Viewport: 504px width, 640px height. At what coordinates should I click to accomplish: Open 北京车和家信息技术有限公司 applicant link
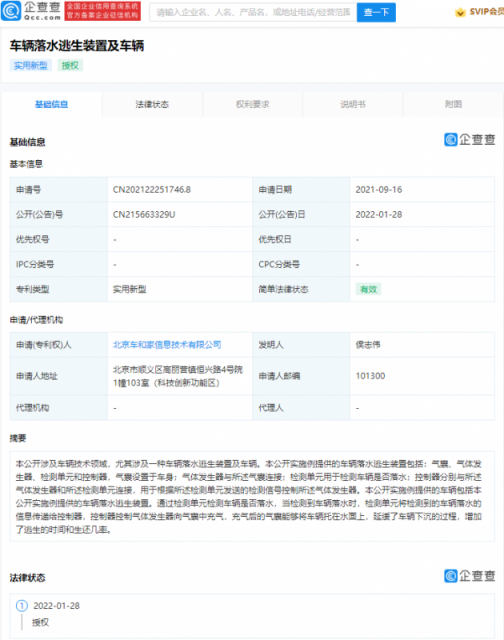(x=167, y=345)
